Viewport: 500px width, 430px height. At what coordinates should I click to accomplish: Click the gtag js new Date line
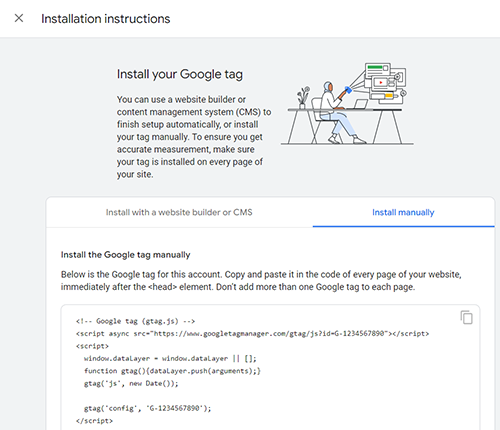(x=131, y=383)
